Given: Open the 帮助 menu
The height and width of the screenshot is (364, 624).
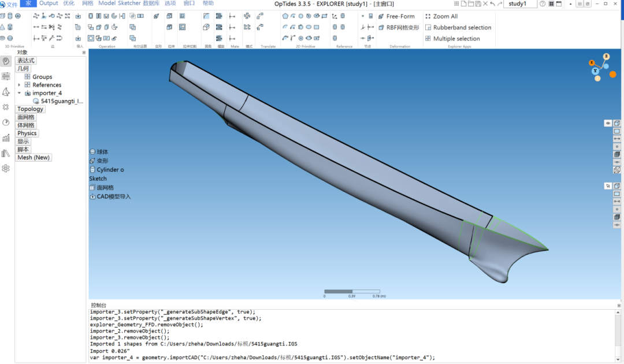Looking at the screenshot, I should pyautogui.click(x=208, y=3).
